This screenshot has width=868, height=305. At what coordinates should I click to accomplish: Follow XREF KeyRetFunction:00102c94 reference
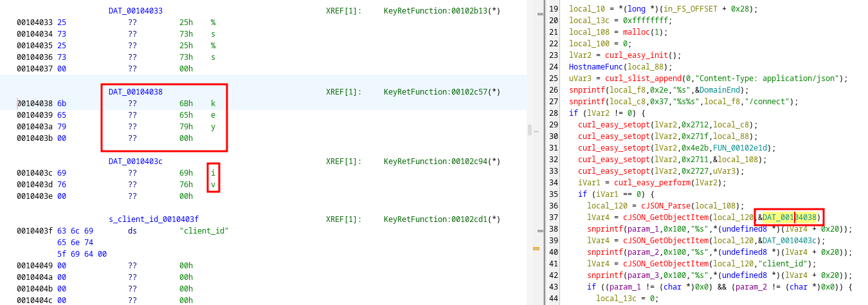(x=442, y=162)
